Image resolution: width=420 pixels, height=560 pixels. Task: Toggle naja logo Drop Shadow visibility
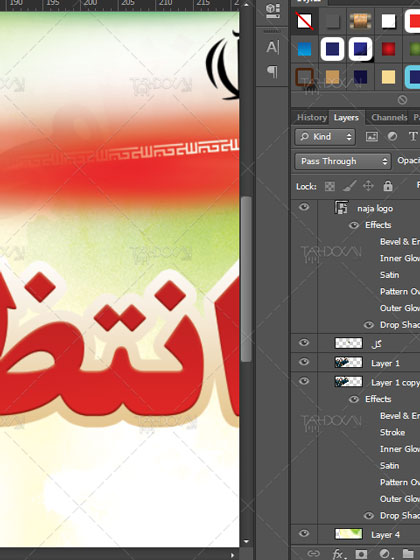369,325
